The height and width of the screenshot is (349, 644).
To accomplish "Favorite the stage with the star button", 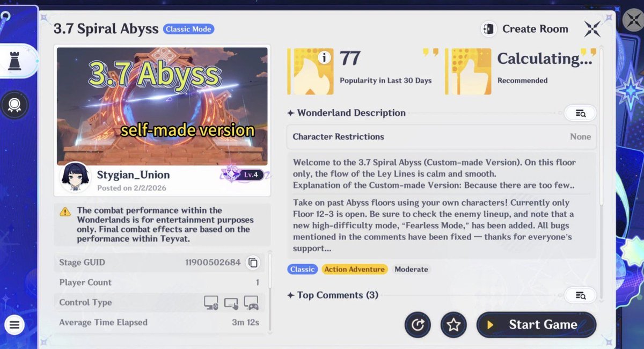I will [x=453, y=325].
